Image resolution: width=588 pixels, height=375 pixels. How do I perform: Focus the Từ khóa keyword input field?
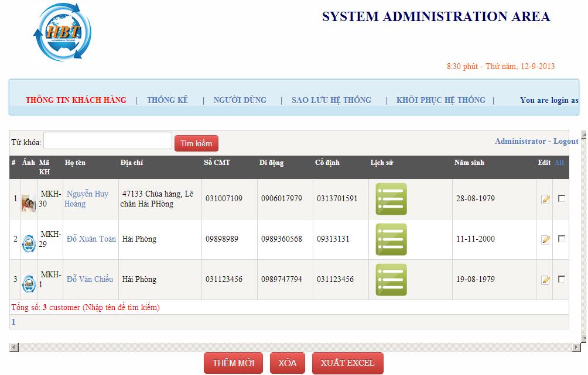click(108, 141)
